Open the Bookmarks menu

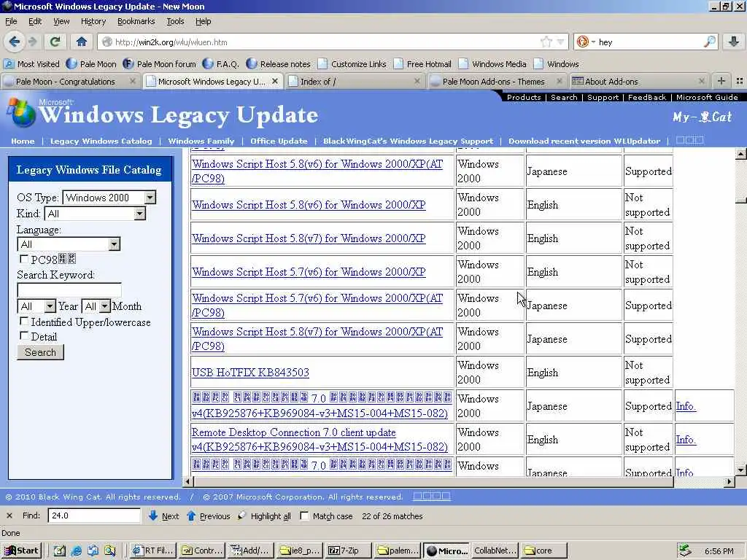(x=136, y=21)
